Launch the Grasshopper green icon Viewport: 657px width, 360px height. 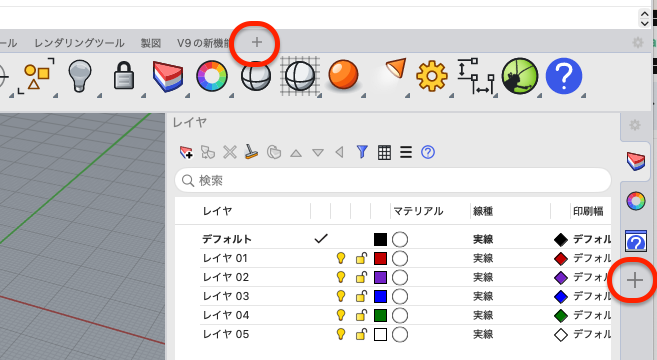point(520,76)
